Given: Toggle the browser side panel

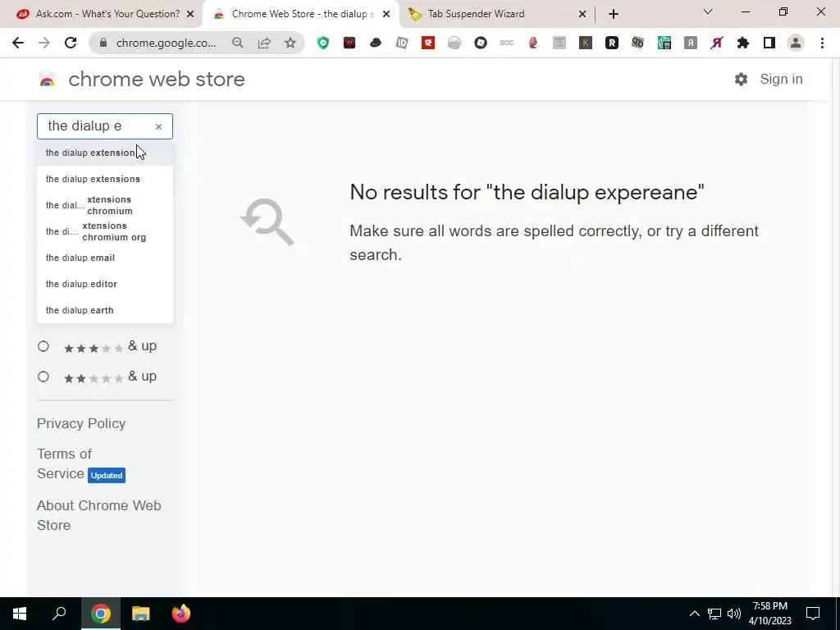Looking at the screenshot, I should 769,43.
